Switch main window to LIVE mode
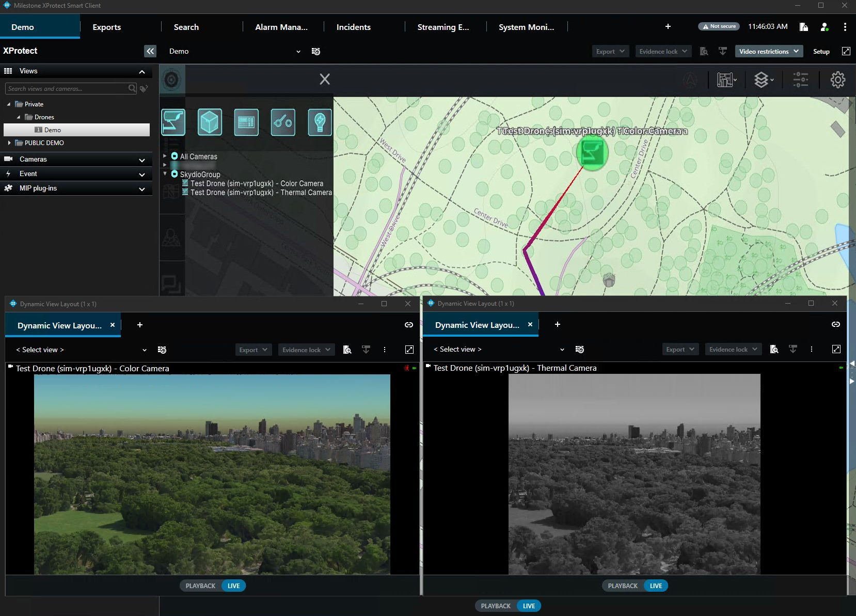 pos(529,606)
